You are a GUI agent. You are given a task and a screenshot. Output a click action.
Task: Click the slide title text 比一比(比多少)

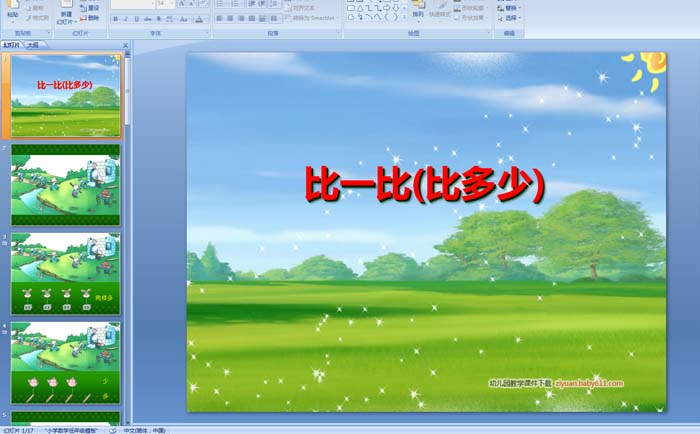click(425, 185)
